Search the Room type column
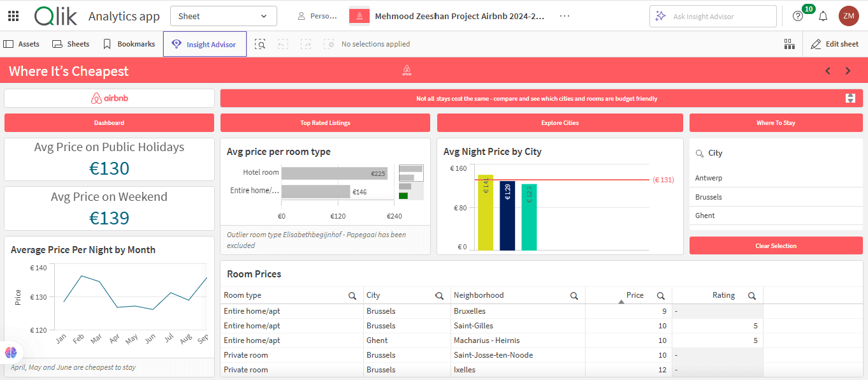Image resolution: width=868 pixels, height=380 pixels. (352, 296)
